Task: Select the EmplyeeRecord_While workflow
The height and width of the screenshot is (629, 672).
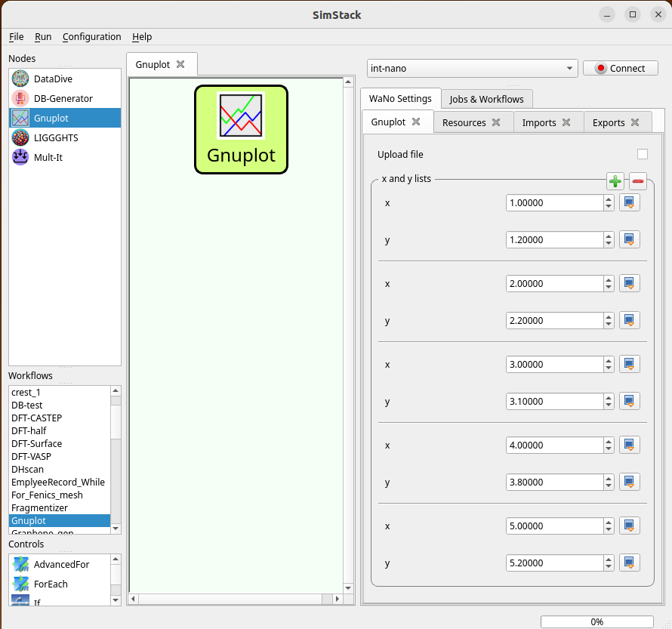Action: pyautogui.click(x=60, y=483)
